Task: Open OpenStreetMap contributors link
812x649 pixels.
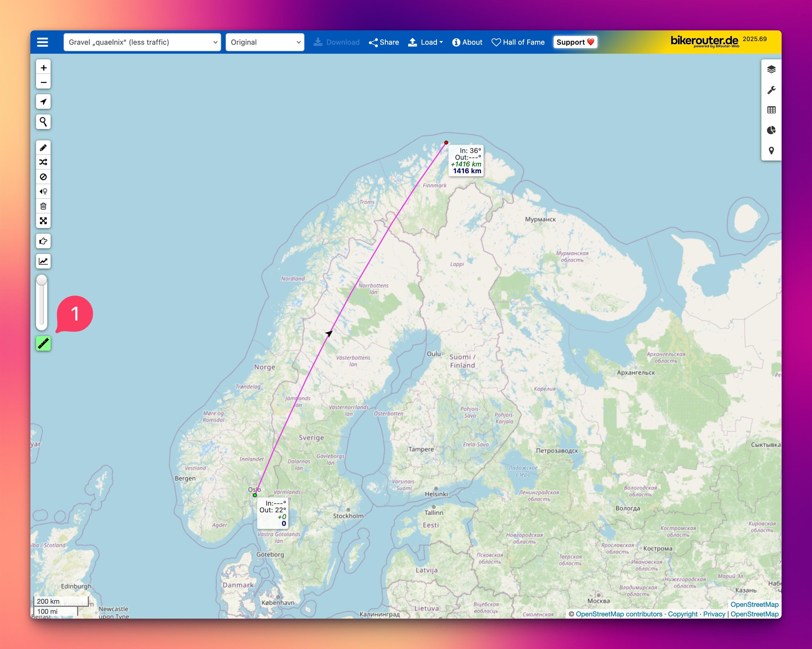Action: click(x=619, y=614)
